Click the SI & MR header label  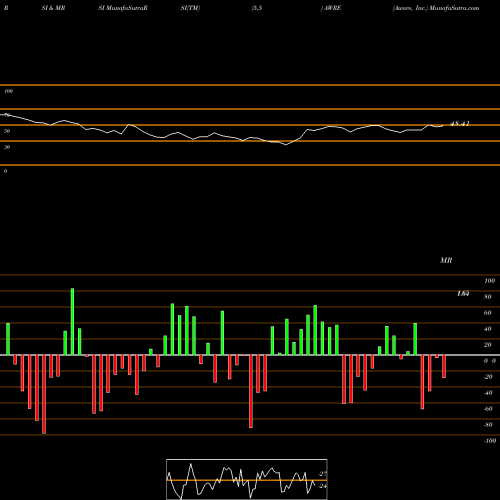53,8
